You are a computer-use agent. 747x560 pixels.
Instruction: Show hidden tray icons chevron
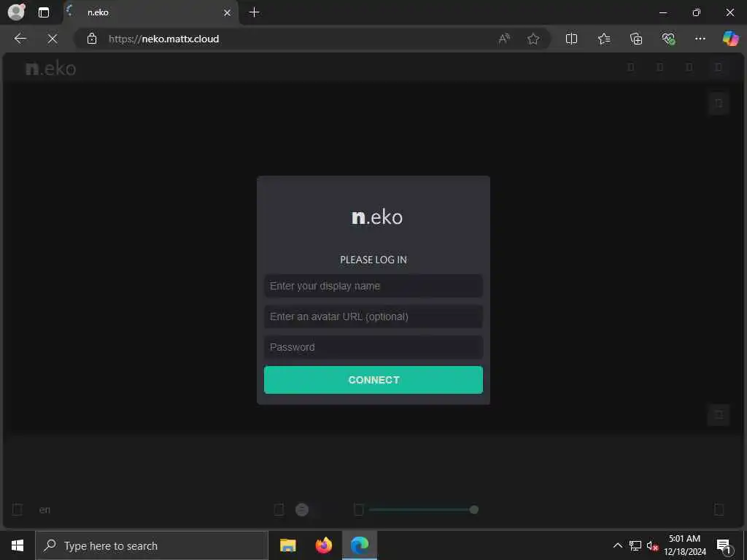(617, 545)
